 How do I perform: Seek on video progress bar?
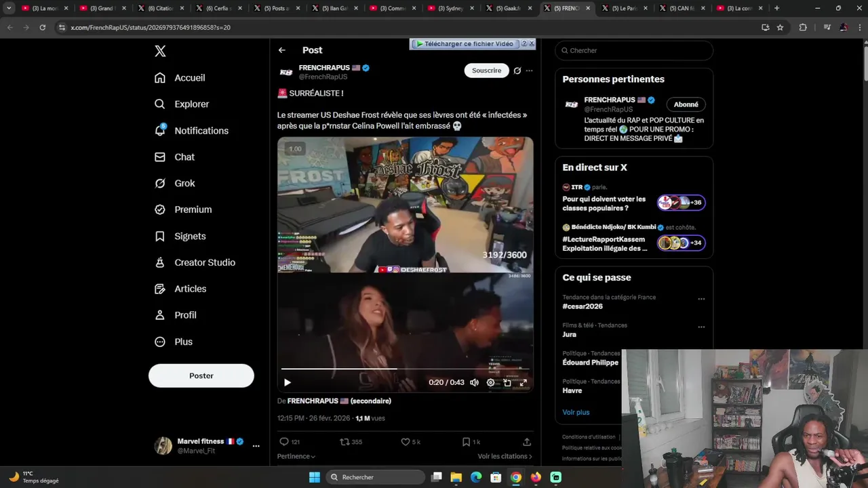(405, 369)
